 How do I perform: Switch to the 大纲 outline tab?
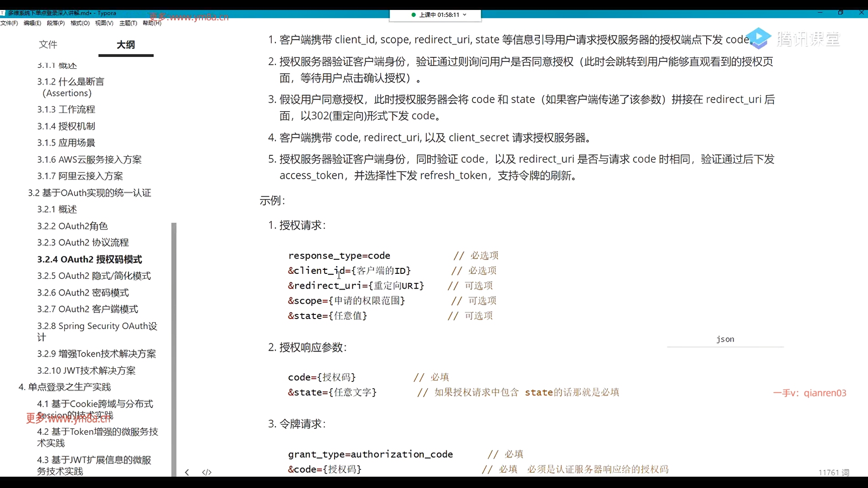click(x=126, y=44)
